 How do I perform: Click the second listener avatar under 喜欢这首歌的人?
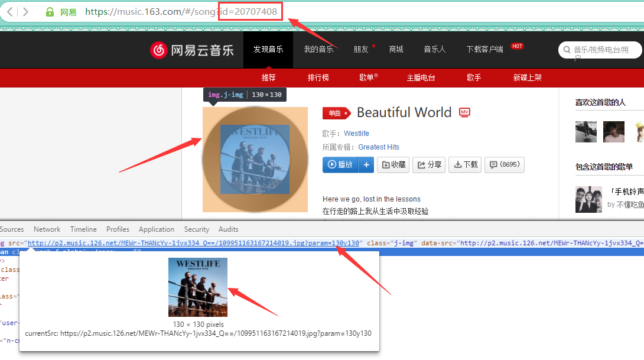point(614,132)
